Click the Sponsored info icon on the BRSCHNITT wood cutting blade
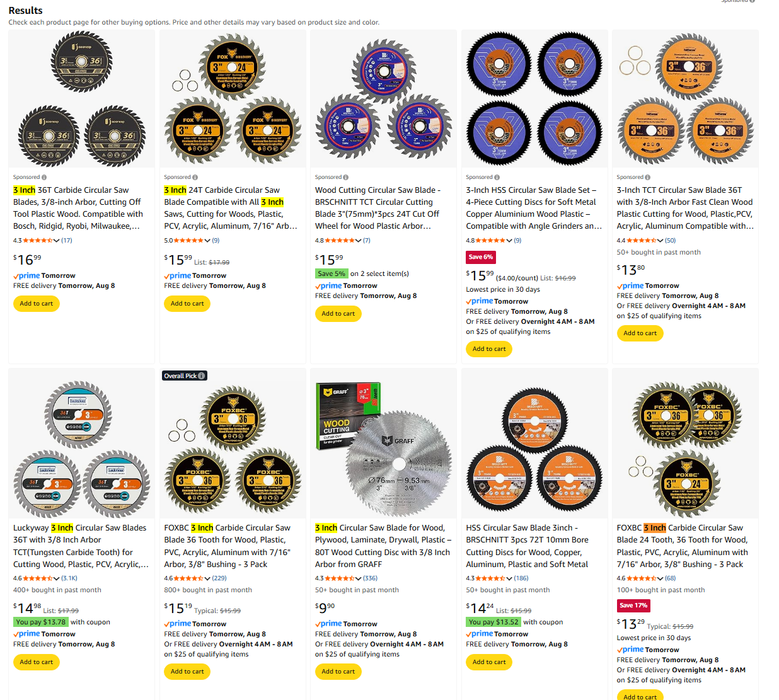This screenshot has height=700, width=779. pos(346,178)
